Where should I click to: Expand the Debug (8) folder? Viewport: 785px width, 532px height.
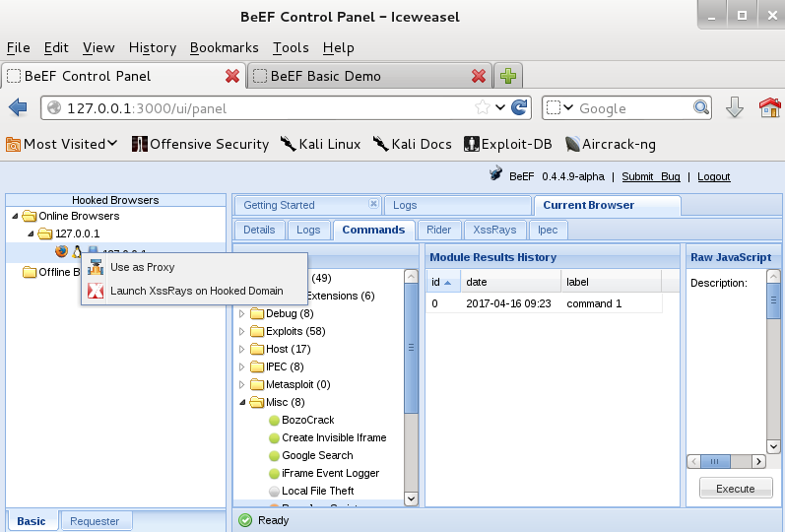coord(242,313)
